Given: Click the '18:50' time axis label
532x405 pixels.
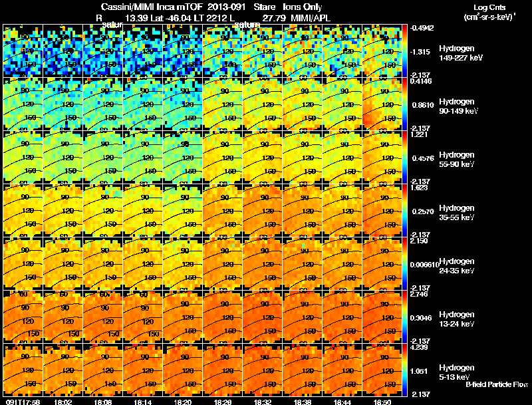Looking at the screenshot, I should (x=382, y=402).
